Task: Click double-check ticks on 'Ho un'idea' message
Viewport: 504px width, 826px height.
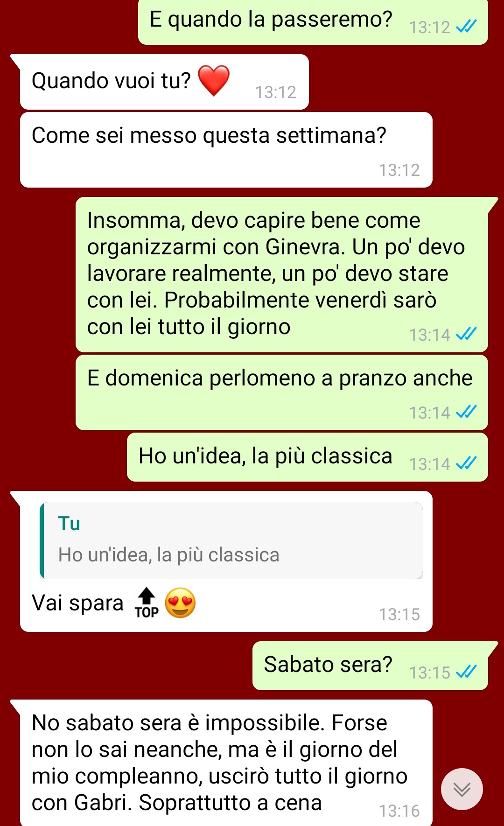Action: 466,463
